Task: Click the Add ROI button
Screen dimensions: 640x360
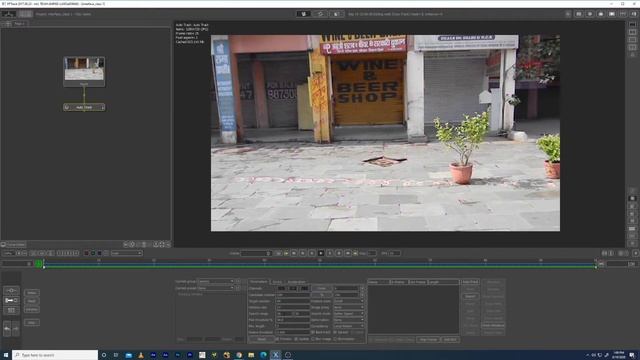Action: tap(450, 340)
